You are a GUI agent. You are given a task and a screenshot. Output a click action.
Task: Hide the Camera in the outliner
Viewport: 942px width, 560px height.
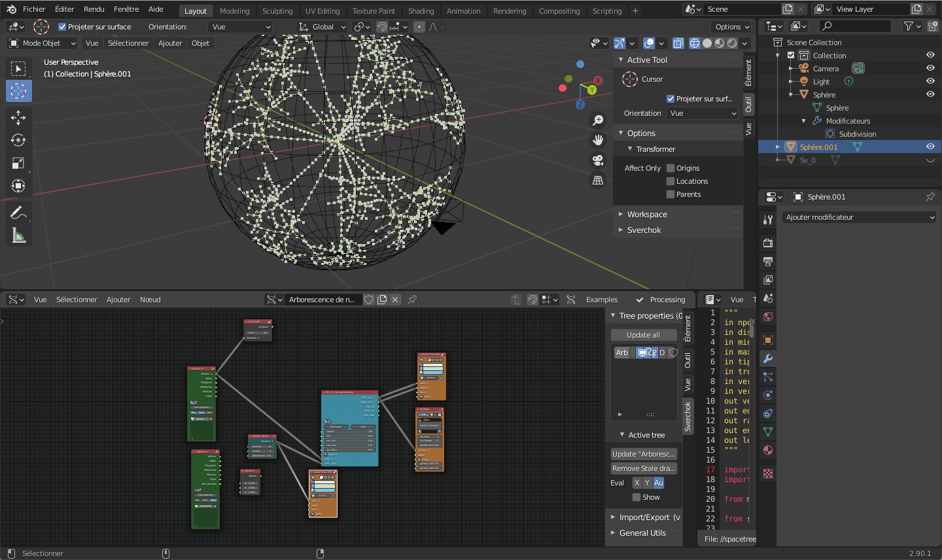tap(930, 69)
